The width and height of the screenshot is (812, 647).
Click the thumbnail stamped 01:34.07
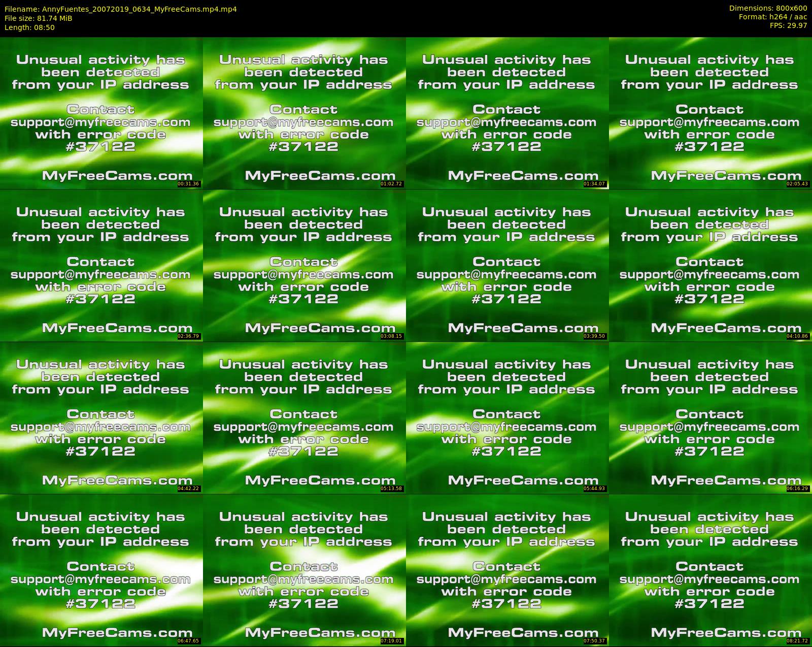point(507,113)
